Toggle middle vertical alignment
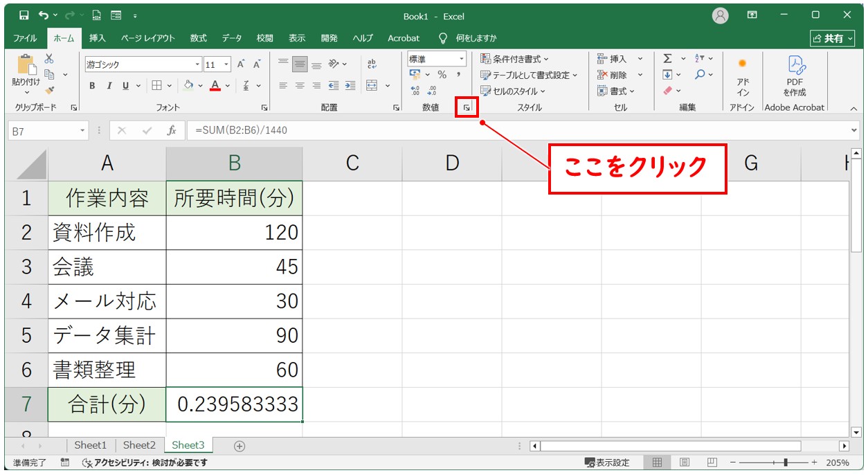 tap(300, 64)
